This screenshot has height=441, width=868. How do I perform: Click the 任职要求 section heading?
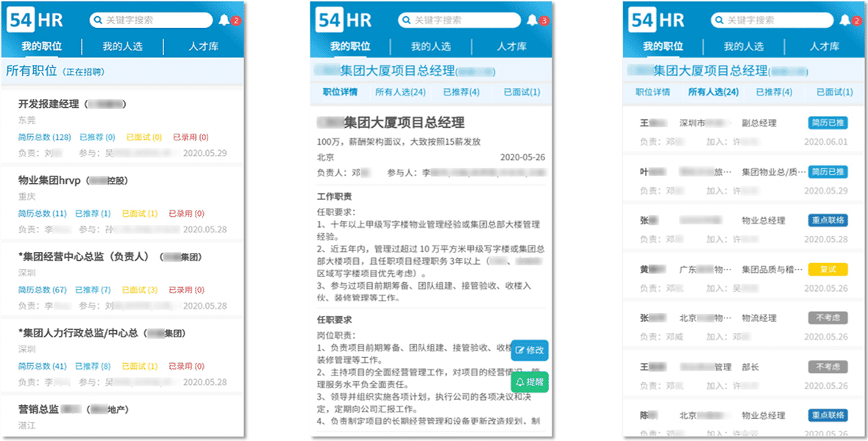335,320
